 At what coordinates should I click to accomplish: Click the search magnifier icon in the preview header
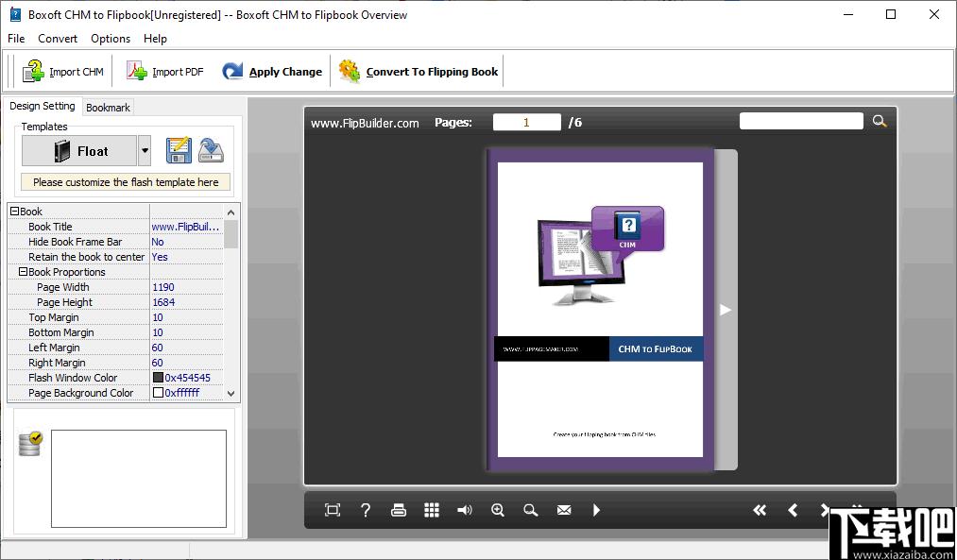point(879,121)
